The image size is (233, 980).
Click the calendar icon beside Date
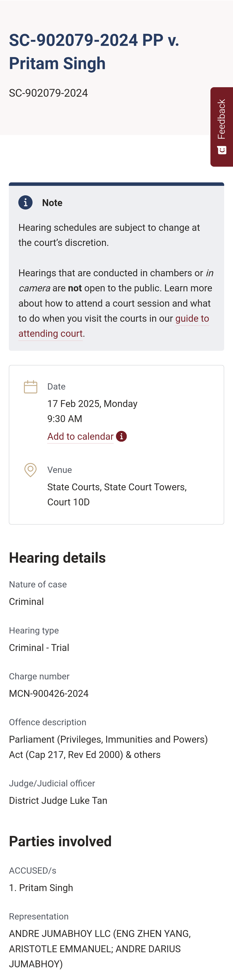coord(30,387)
